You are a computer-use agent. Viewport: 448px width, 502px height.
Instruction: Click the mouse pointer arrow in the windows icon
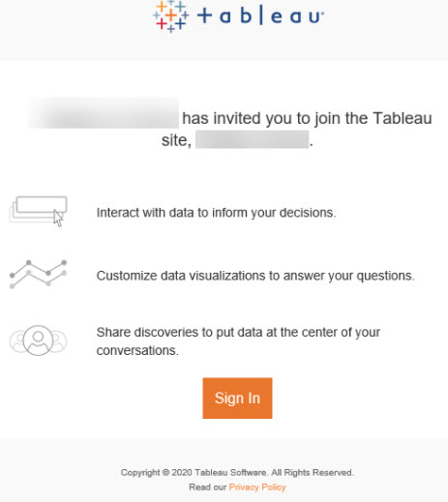tap(58, 219)
